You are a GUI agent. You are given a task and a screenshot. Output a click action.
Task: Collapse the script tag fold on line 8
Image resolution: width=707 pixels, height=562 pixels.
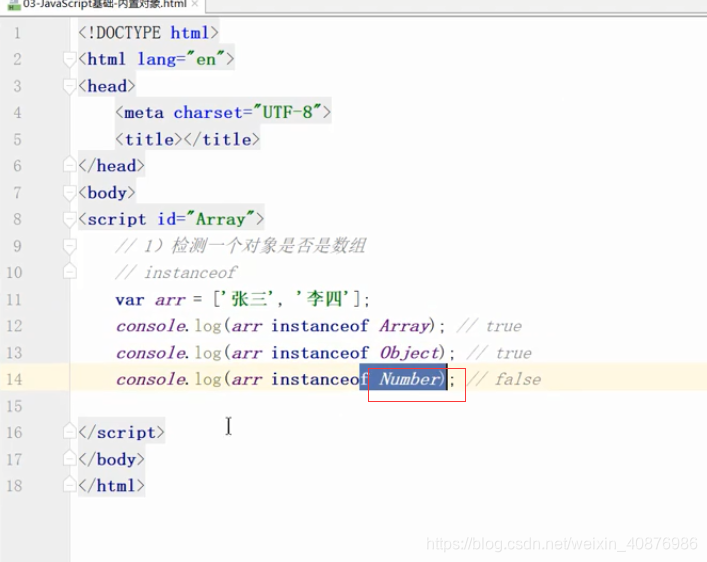[69, 219]
